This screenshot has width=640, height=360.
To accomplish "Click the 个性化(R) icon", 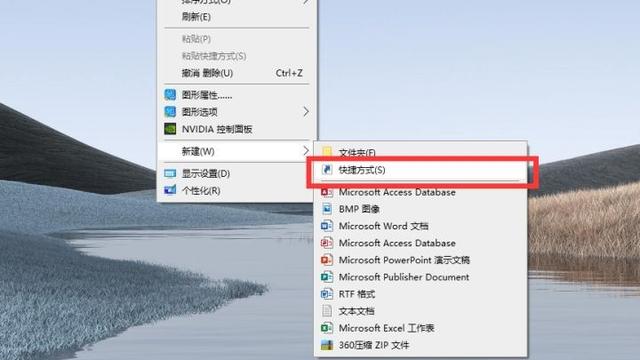I will tap(170, 190).
